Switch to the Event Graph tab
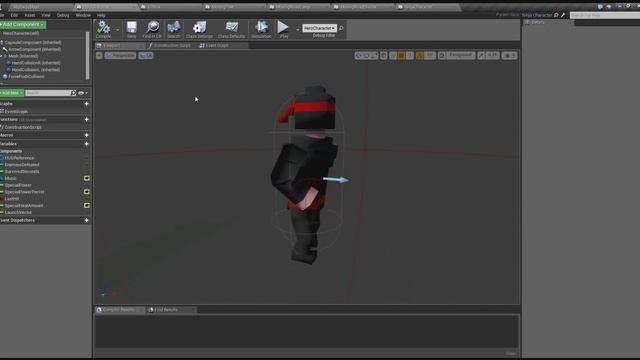The width and height of the screenshot is (640, 360). (x=217, y=46)
